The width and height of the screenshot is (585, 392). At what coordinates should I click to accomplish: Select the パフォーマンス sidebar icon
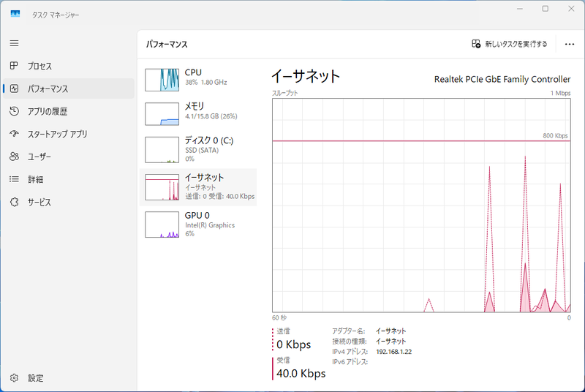click(14, 88)
